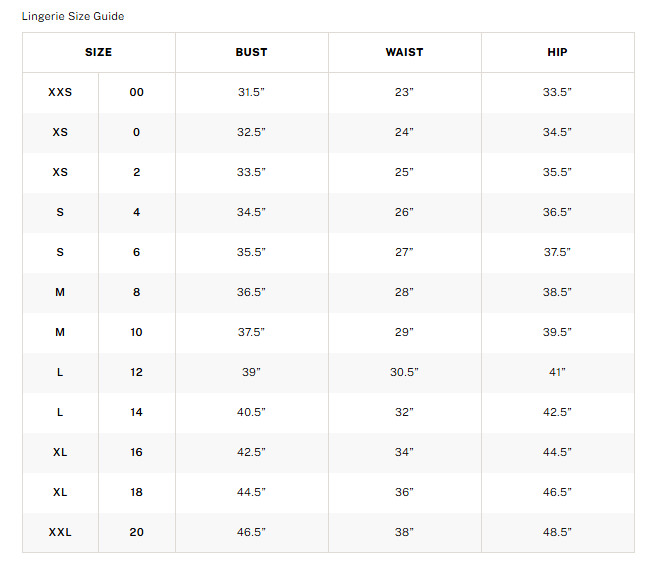Click the 39" bust measurement

click(251, 372)
